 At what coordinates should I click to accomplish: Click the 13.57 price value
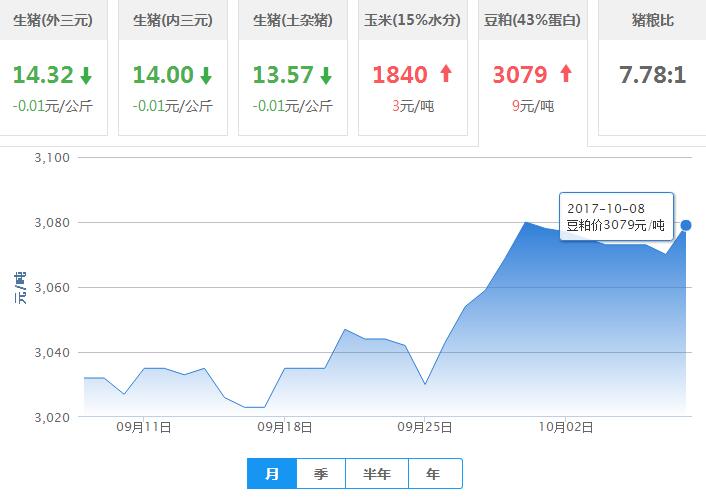coord(283,75)
